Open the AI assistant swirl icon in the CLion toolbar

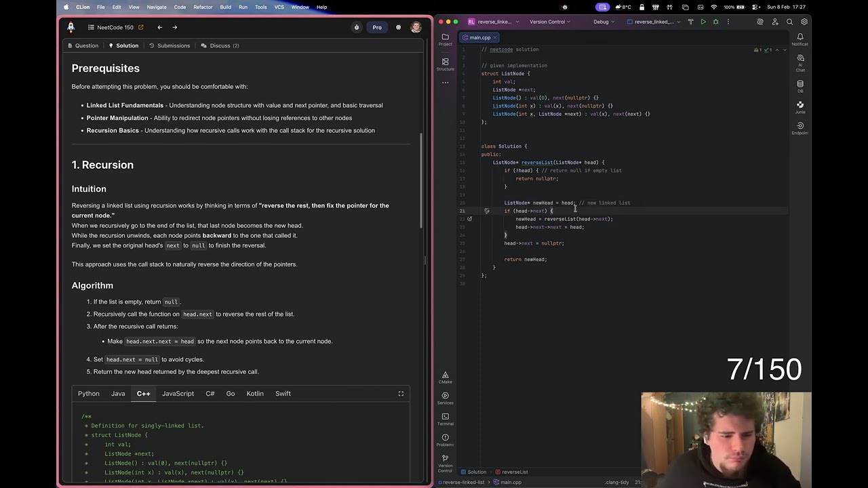point(760,22)
